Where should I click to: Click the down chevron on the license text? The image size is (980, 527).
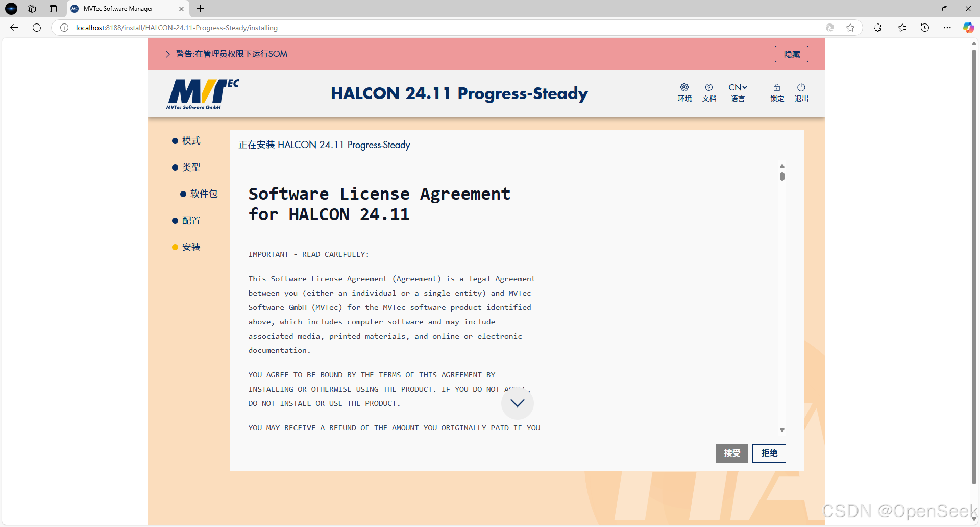(x=517, y=403)
